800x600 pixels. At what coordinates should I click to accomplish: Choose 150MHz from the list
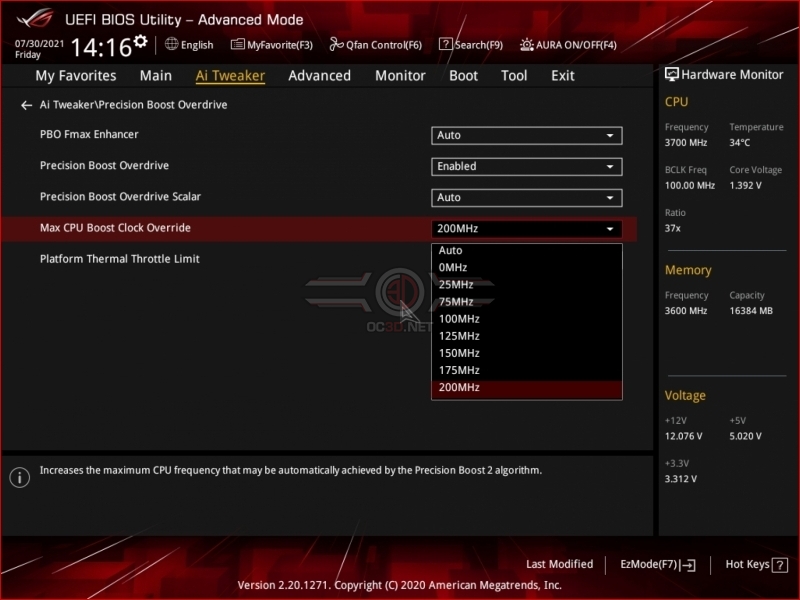coord(527,353)
